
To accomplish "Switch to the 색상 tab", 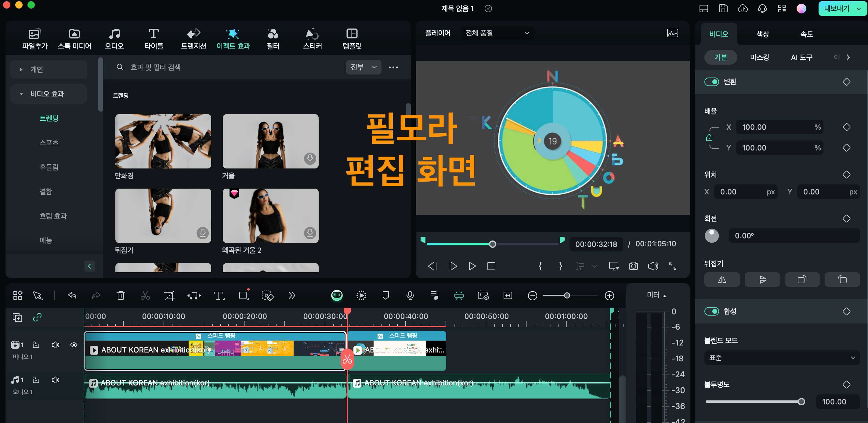I will pyautogui.click(x=763, y=34).
